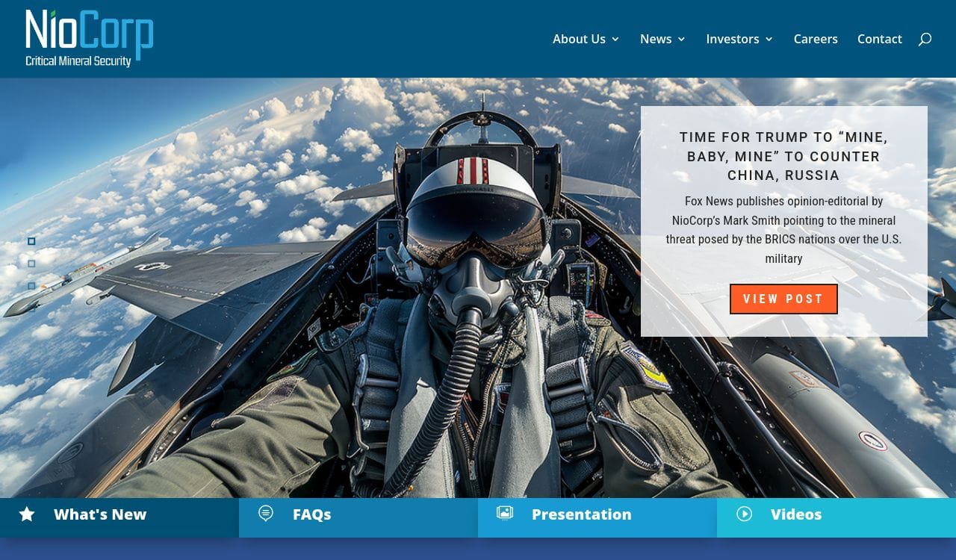
Task: Expand the About Us dropdown chevron
Action: tap(615, 40)
